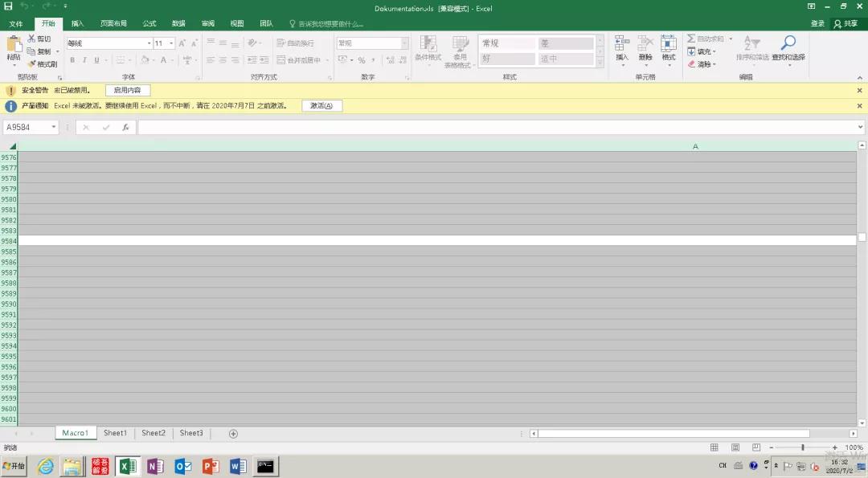Open Find and Select magnifier icon
The image size is (868, 478).
788,43
